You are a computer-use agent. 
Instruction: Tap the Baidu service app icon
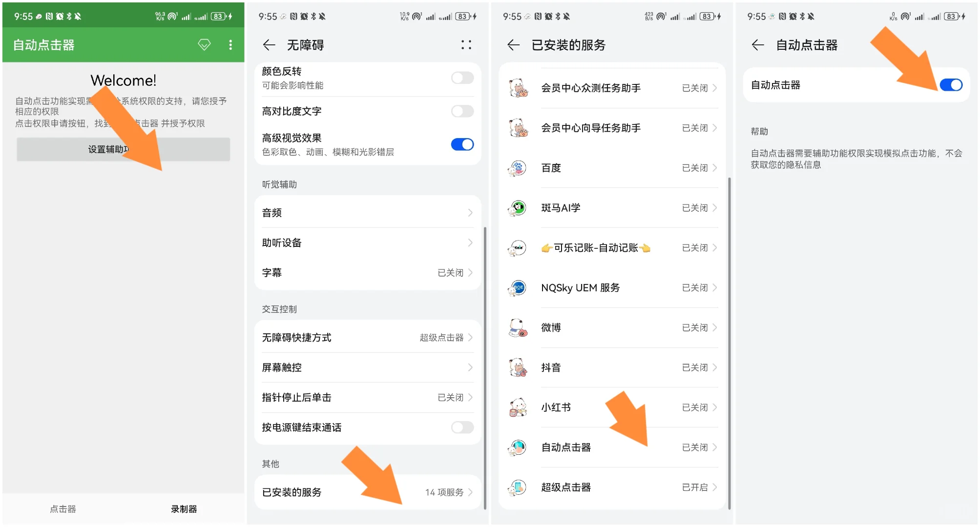[519, 168]
